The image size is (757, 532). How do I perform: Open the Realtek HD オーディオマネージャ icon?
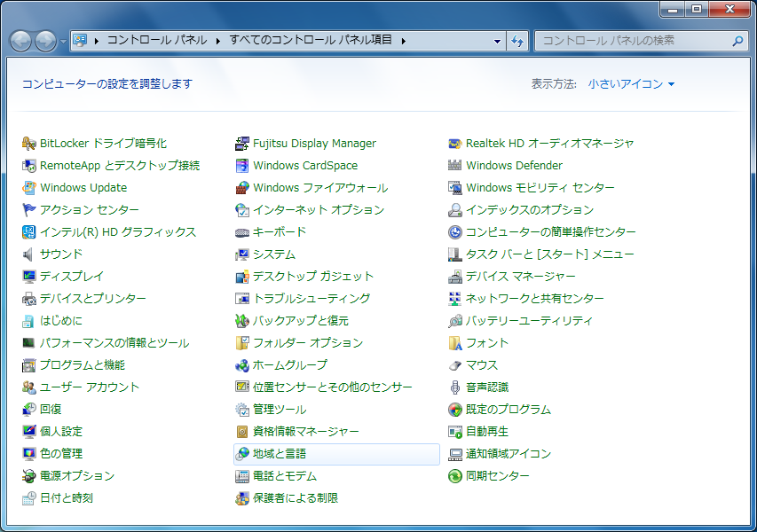(455, 144)
